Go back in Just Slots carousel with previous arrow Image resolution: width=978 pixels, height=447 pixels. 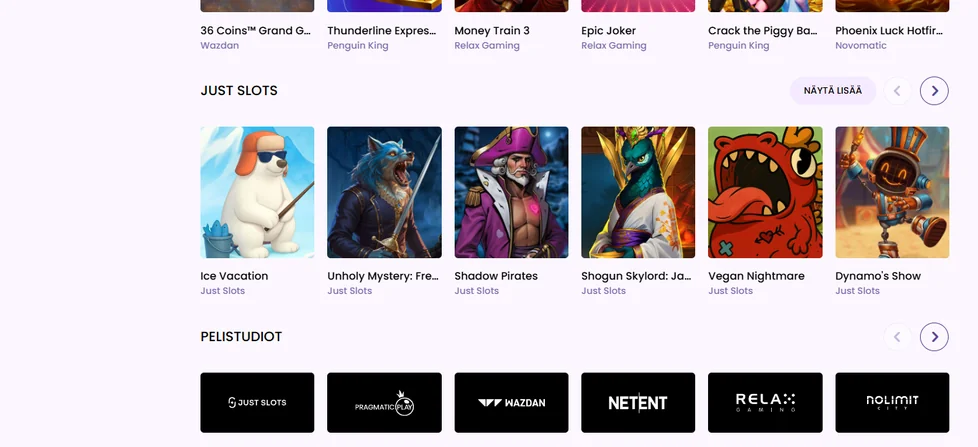tap(898, 91)
